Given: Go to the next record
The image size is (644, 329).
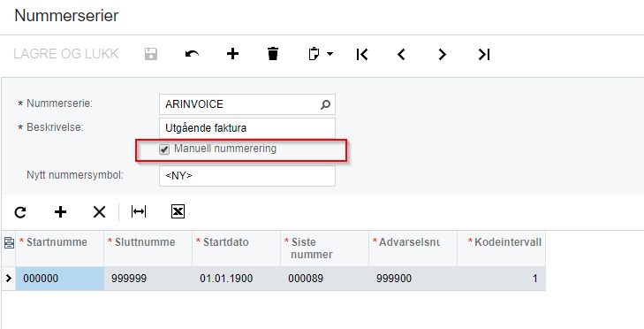Looking at the screenshot, I should [442, 54].
